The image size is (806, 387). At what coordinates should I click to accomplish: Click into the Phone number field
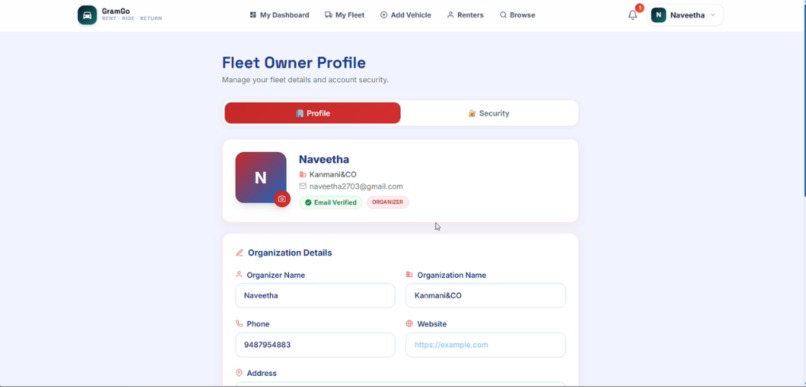(315, 345)
